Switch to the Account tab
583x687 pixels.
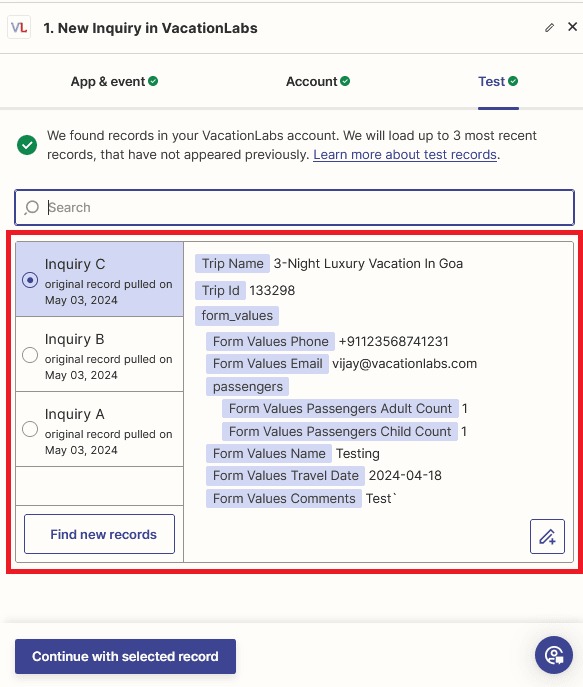(318, 81)
